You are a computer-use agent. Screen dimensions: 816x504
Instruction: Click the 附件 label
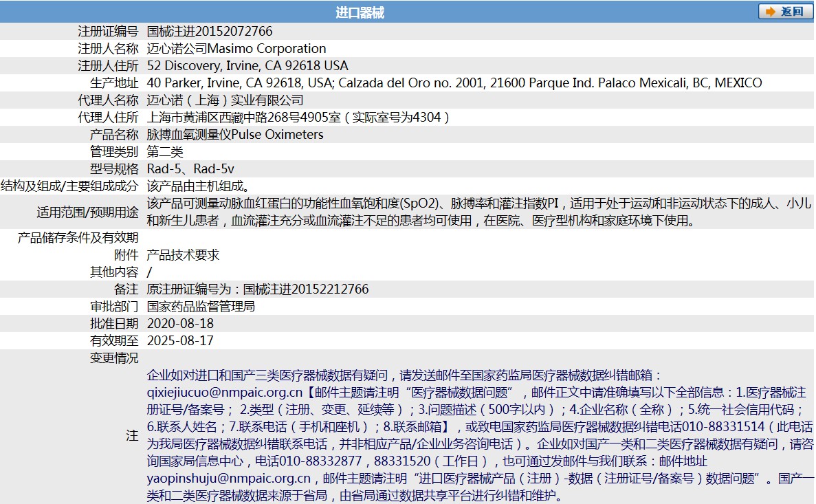coord(126,254)
